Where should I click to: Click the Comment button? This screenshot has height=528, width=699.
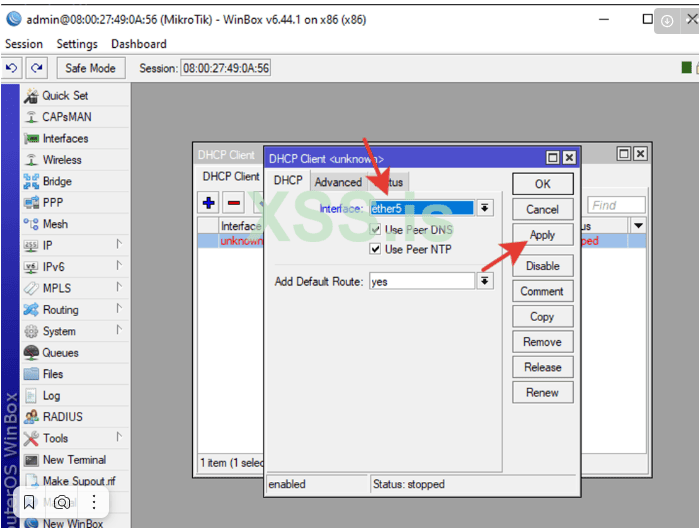pyautogui.click(x=543, y=291)
